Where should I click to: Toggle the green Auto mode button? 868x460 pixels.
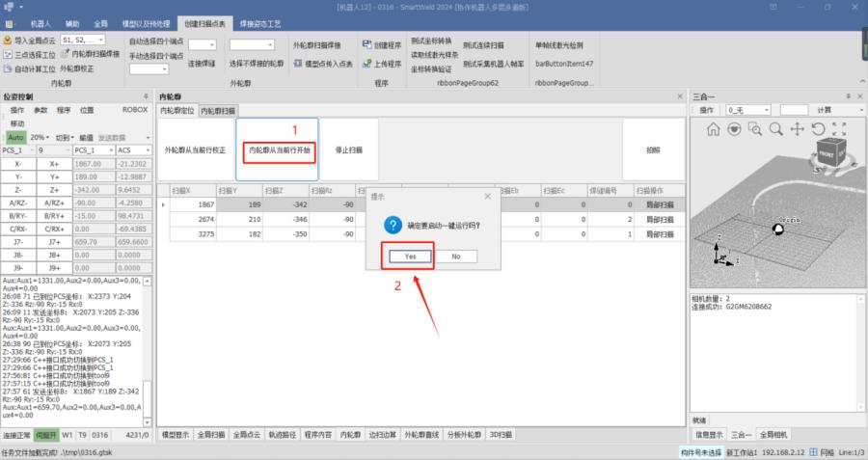(x=16, y=138)
